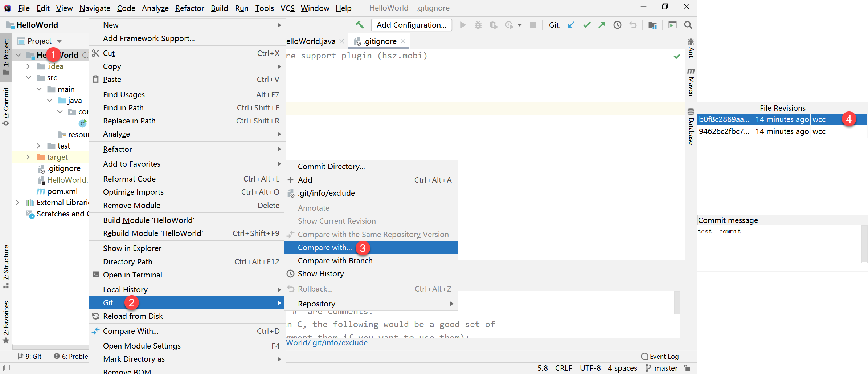Click the Git push arrow icon
The width and height of the screenshot is (868, 374).
pos(602,25)
